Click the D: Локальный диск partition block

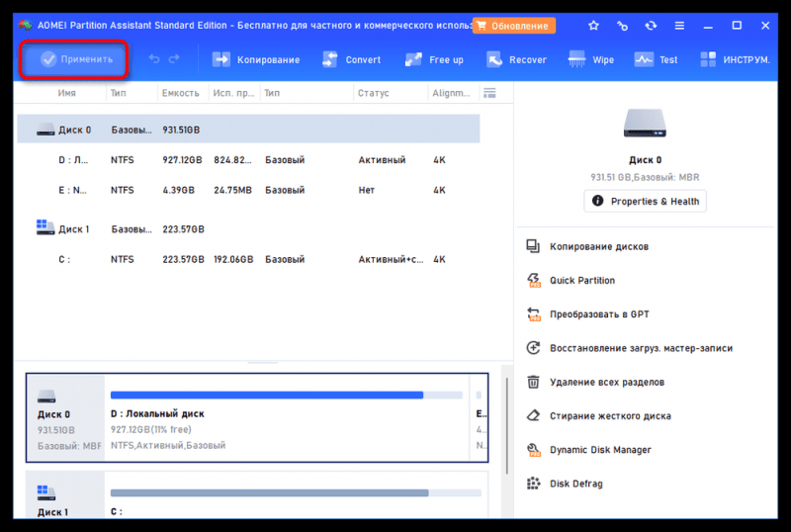pyautogui.click(x=287, y=418)
